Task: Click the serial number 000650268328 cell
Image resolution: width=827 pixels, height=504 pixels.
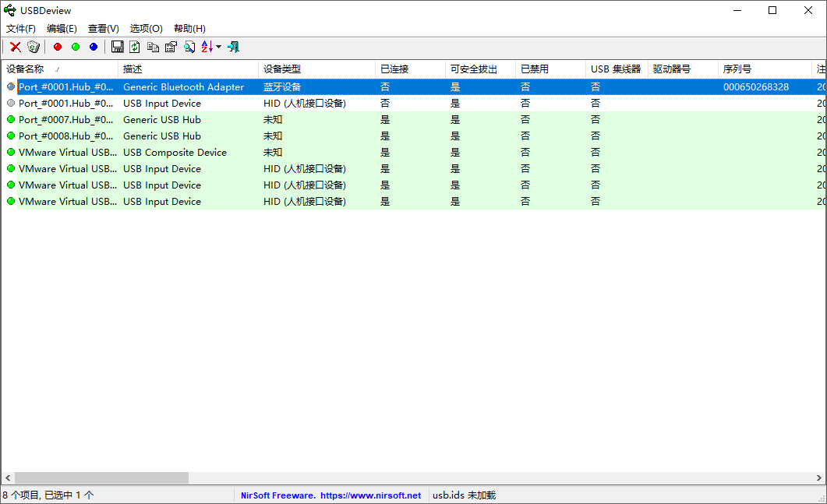Action: [756, 87]
